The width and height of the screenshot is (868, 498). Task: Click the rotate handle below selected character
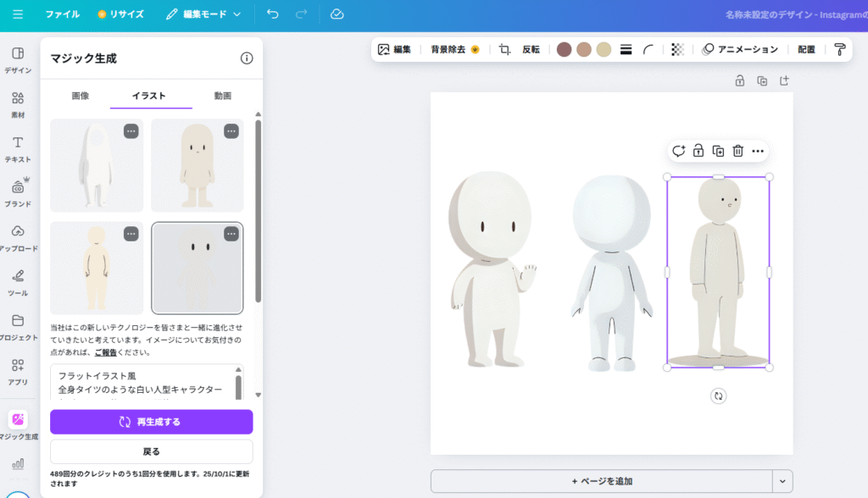pyautogui.click(x=718, y=396)
